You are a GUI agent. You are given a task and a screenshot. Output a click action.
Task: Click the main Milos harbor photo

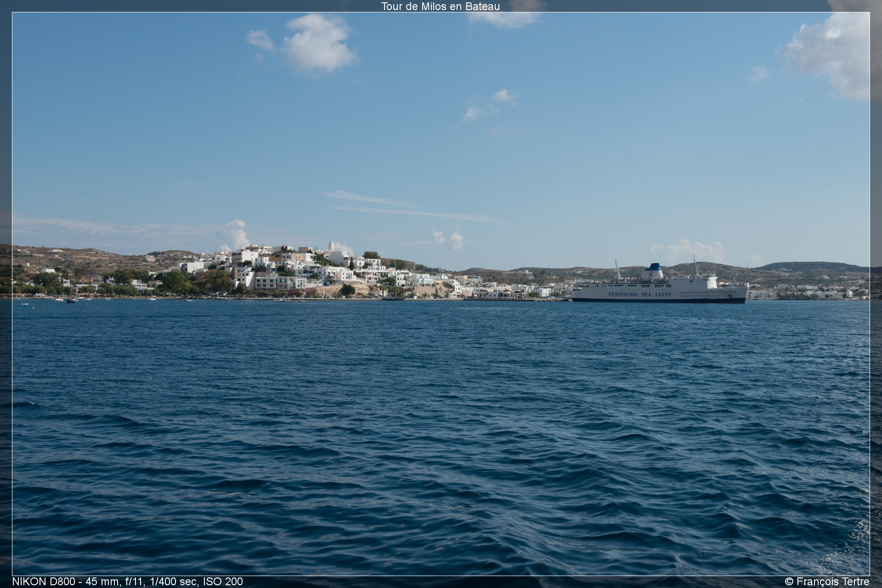[x=441, y=294]
